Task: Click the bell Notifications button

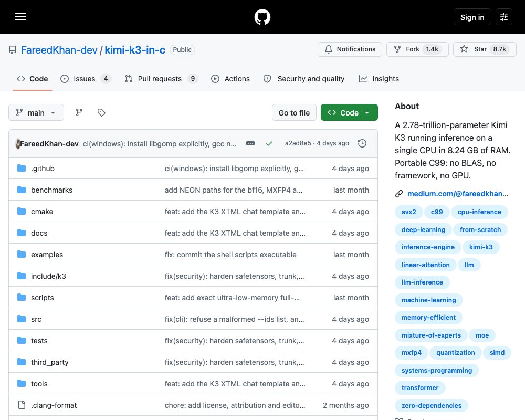Action: click(x=350, y=49)
